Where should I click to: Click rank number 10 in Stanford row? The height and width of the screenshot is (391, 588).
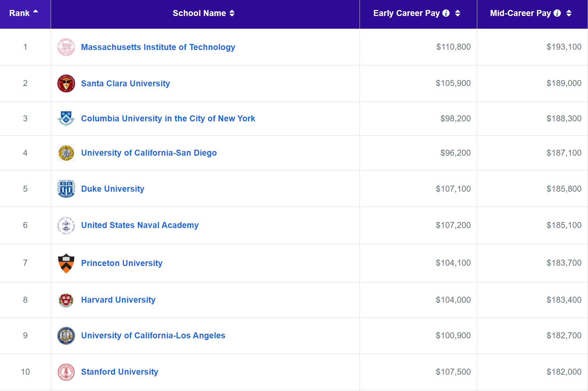[x=25, y=372]
